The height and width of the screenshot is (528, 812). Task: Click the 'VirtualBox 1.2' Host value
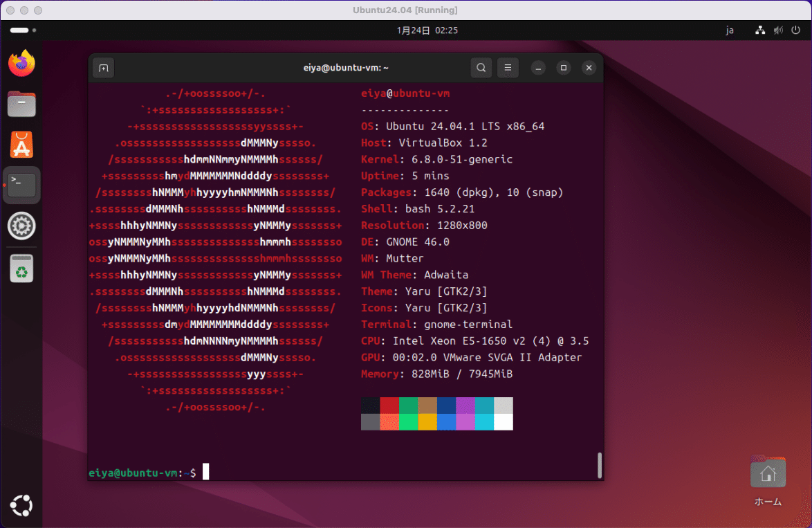click(x=443, y=143)
